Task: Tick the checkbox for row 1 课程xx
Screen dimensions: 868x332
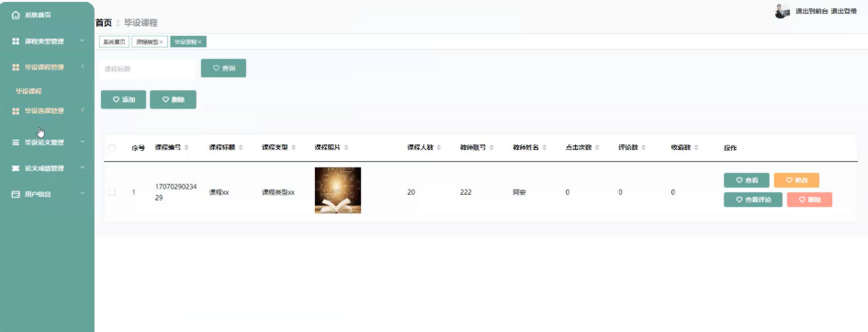Action: click(112, 192)
